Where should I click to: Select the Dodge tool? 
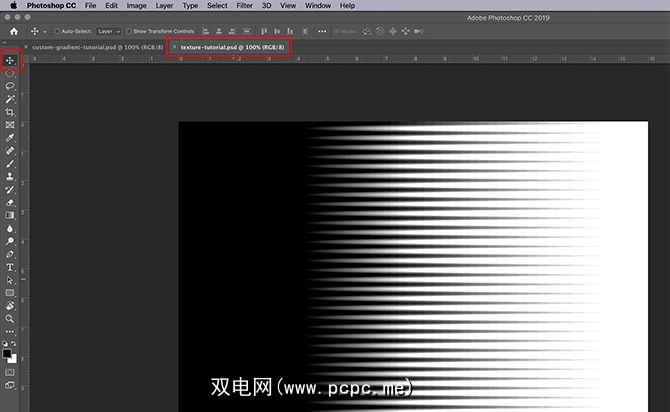(10, 241)
